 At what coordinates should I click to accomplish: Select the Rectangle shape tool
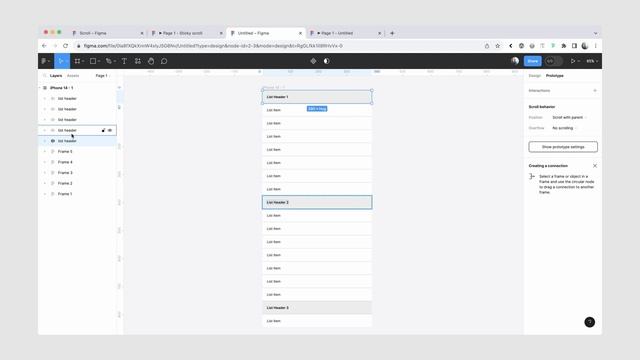pos(93,61)
